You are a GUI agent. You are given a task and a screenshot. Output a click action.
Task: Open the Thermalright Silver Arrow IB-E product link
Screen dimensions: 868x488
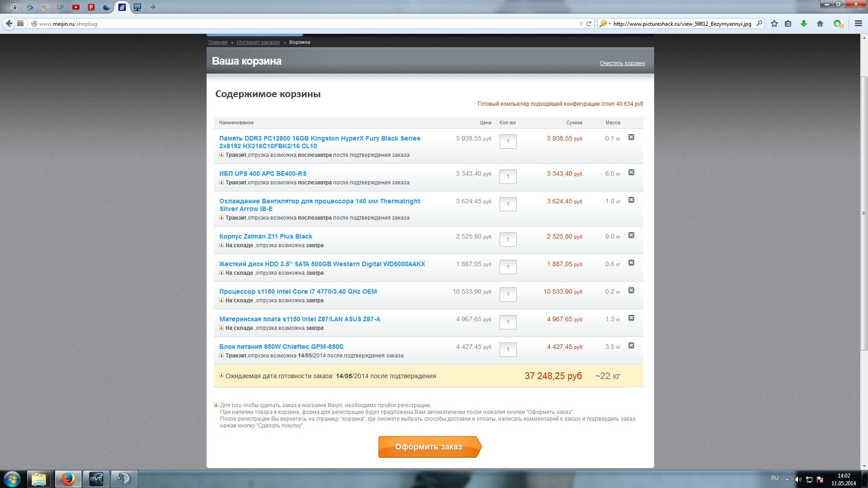(320, 205)
